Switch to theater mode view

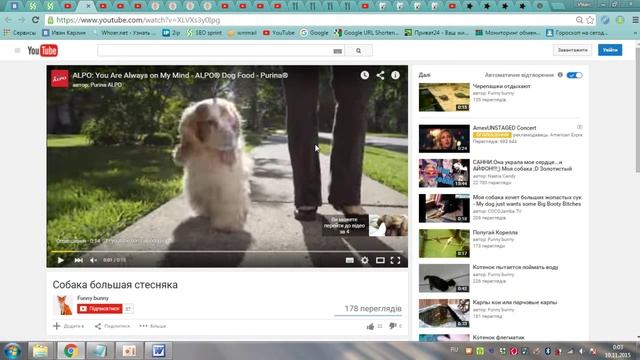[380, 260]
